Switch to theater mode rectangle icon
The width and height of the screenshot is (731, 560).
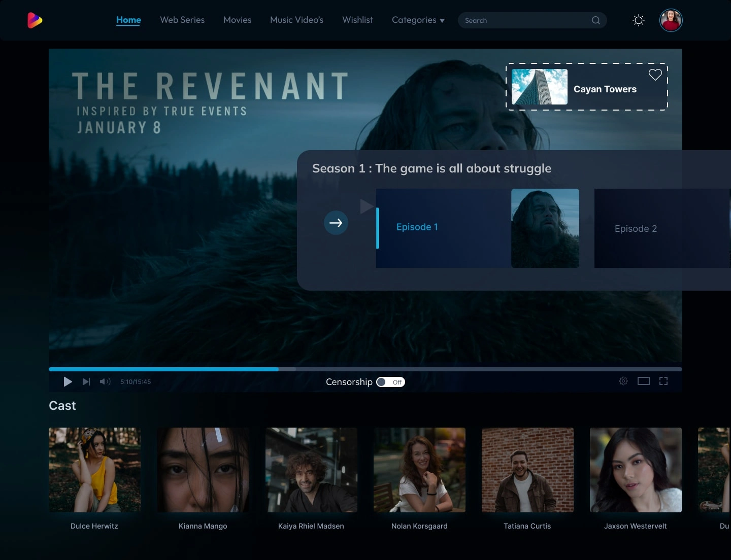(x=644, y=381)
